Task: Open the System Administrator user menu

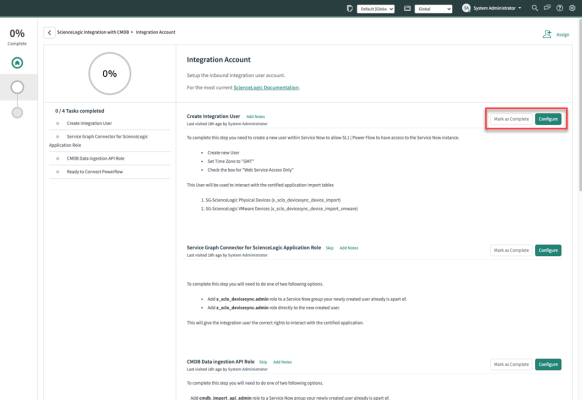Action: point(497,8)
